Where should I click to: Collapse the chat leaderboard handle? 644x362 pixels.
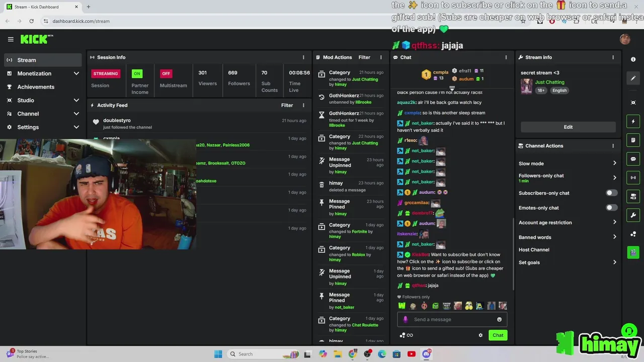[452, 88]
